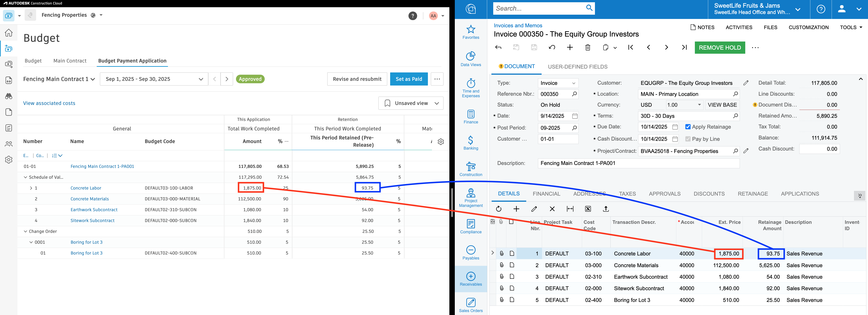Click the Search field in the Acumatica header
Viewport: 868px width, 315px height.
(x=539, y=8)
